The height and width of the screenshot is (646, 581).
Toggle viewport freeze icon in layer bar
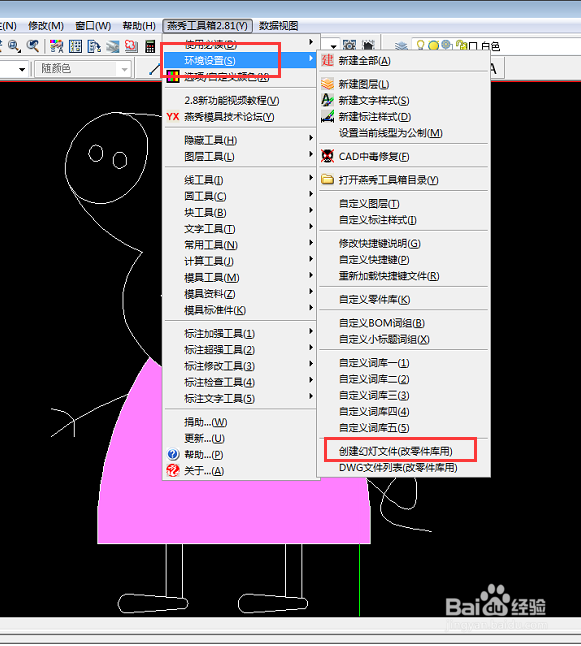[x=446, y=45]
